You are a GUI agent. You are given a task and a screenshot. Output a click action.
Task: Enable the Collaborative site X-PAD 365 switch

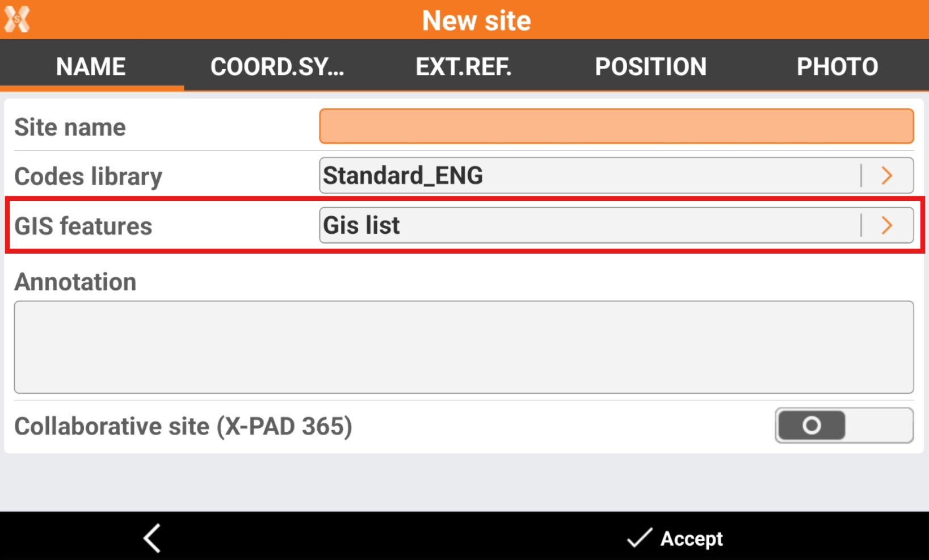843,426
